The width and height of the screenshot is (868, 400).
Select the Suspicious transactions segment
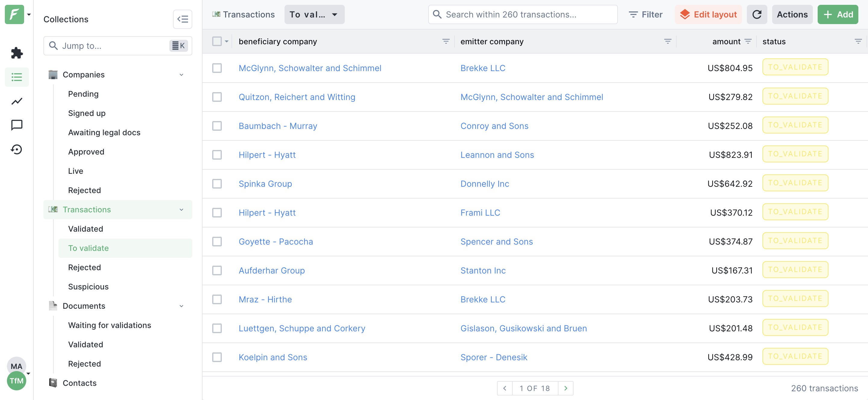tap(88, 286)
